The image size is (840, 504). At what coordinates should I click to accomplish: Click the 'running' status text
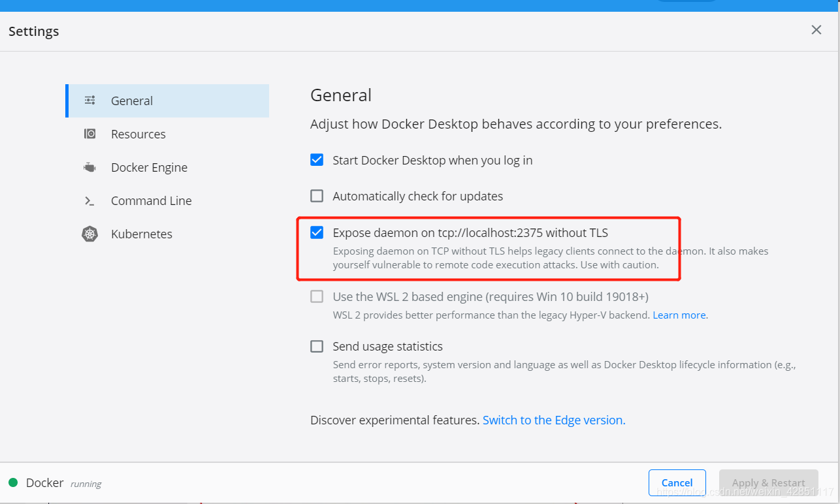pyautogui.click(x=86, y=484)
